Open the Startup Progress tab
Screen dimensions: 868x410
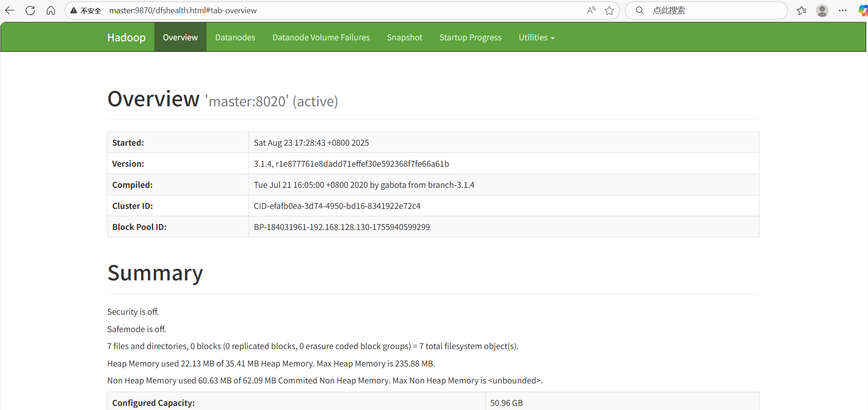pos(470,38)
